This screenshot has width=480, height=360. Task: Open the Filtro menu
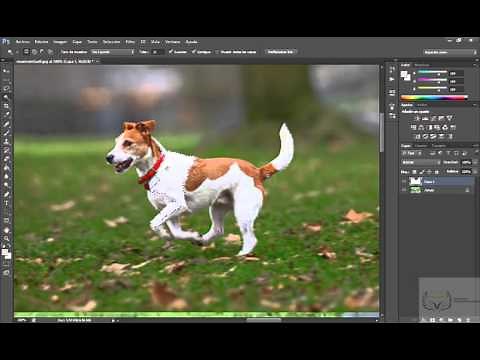click(130, 42)
